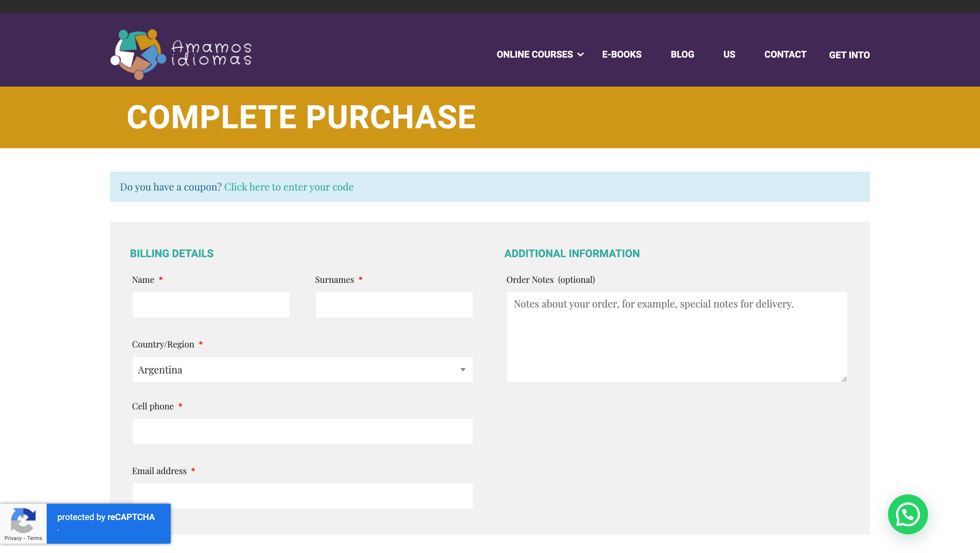This screenshot has width=980, height=553.
Task: Click the 'Do you have a coupon?' text
Action: (x=171, y=187)
